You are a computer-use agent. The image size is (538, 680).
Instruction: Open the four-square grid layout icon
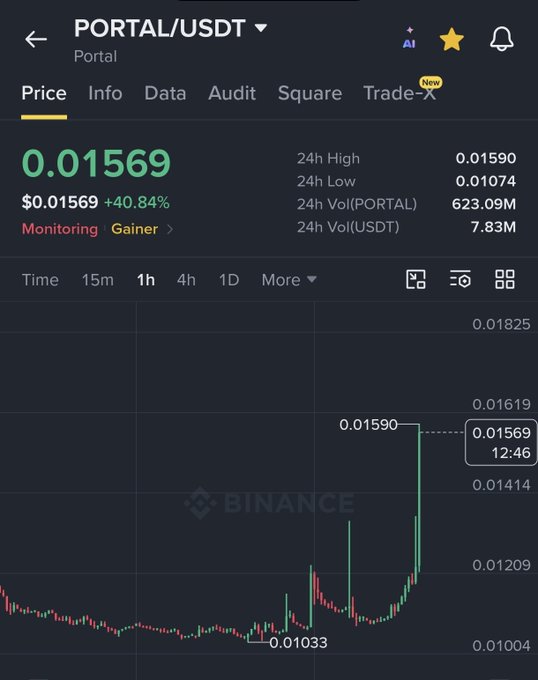pos(505,279)
